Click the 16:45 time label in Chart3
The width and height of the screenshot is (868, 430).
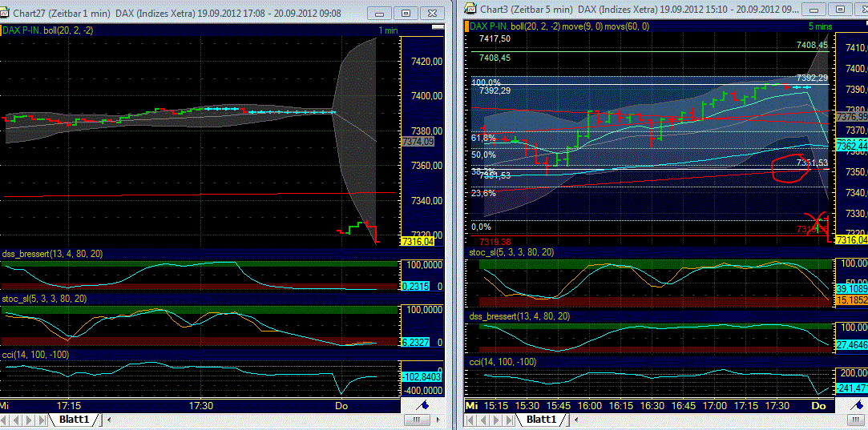(683, 406)
